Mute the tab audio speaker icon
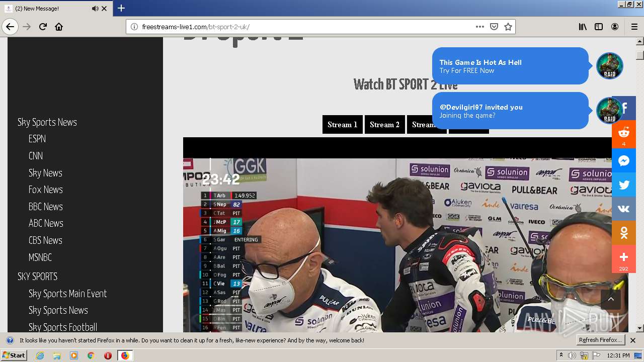The image size is (644, 362). point(95,9)
